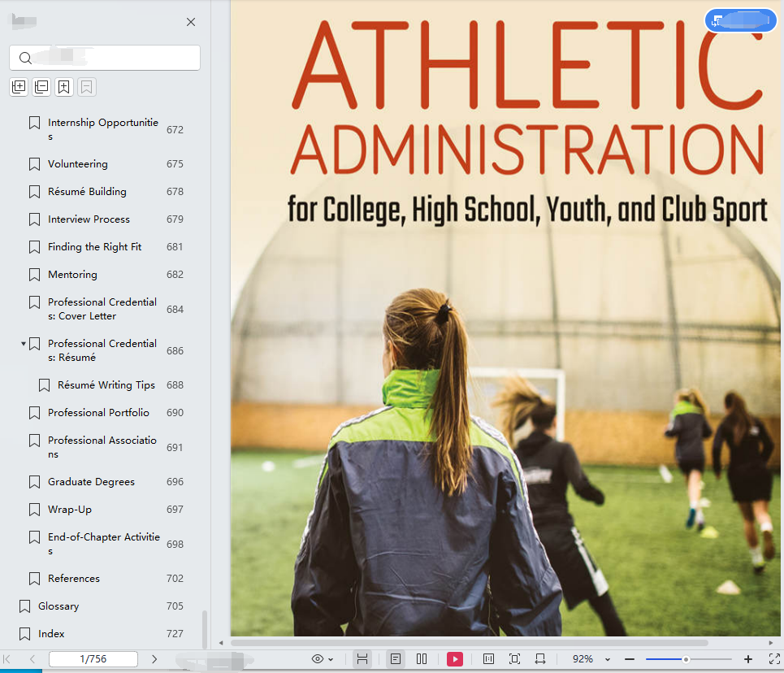Click the bookmark icon beside Graduate Degrees
The image size is (784, 673).
click(34, 482)
